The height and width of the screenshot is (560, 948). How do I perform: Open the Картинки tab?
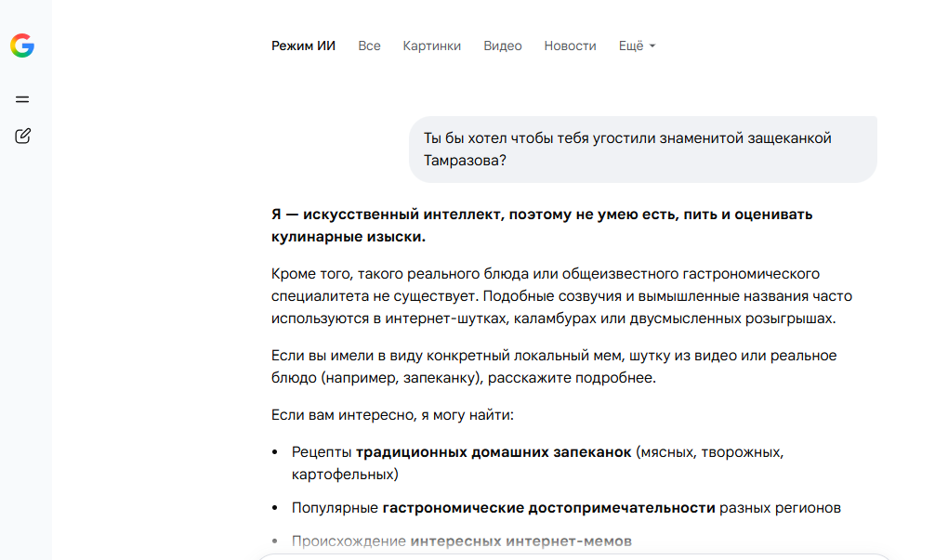pyautogui.click(x=431, y=46)
